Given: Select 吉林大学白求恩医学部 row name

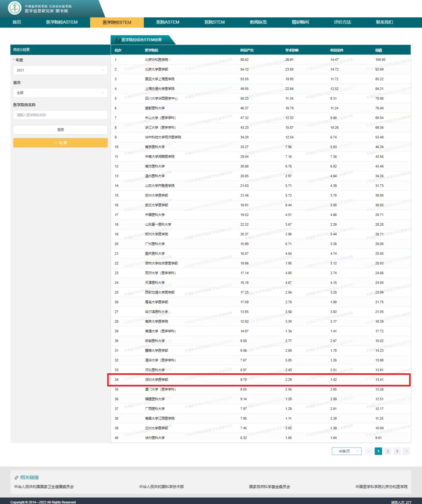Looking at the screenshot, I should tap(161, 263).
